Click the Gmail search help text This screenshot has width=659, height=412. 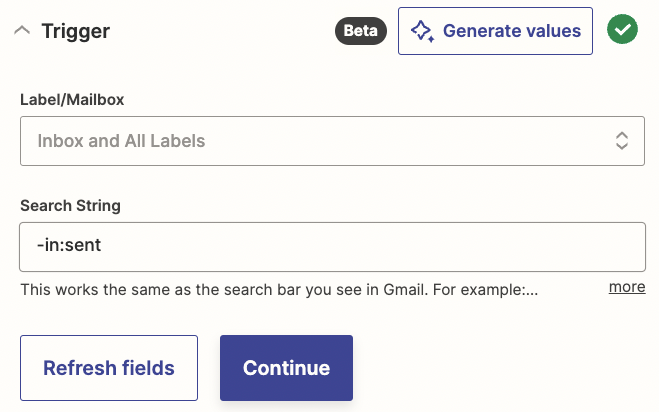[x=280, y=289]
